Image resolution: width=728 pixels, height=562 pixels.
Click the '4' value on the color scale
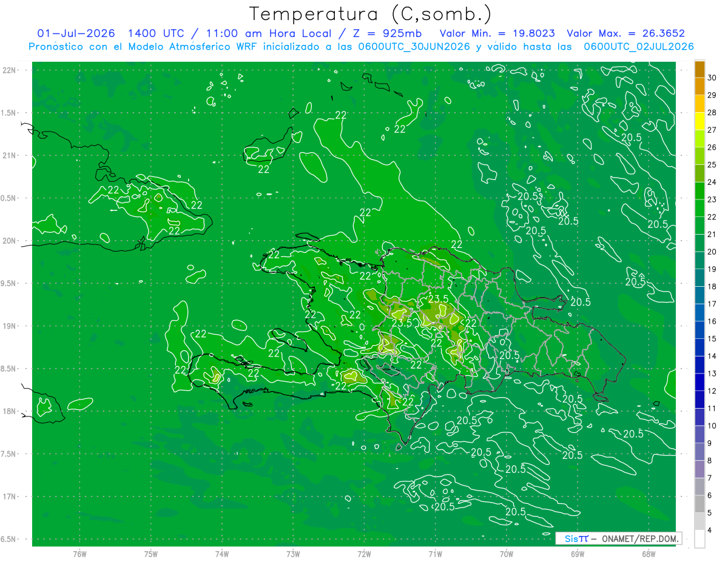click(x=710, y=530)
